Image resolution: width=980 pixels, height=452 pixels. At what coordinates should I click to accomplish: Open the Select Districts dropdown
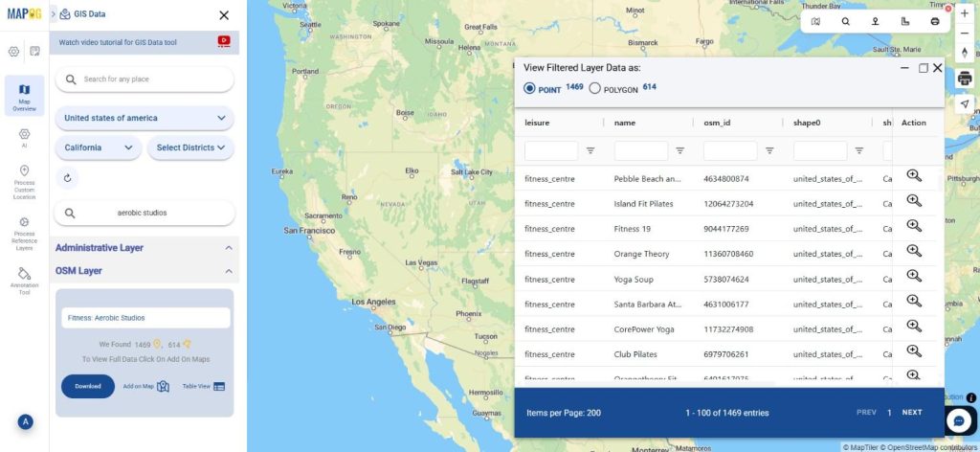coord(190,148)
